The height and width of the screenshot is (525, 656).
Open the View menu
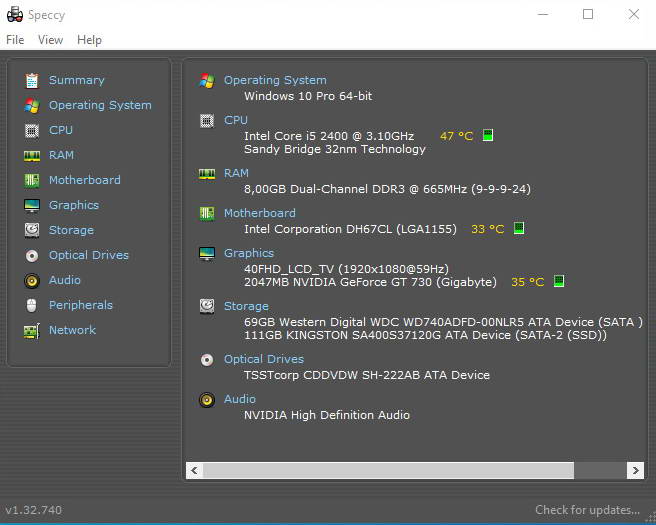(50, 40)
